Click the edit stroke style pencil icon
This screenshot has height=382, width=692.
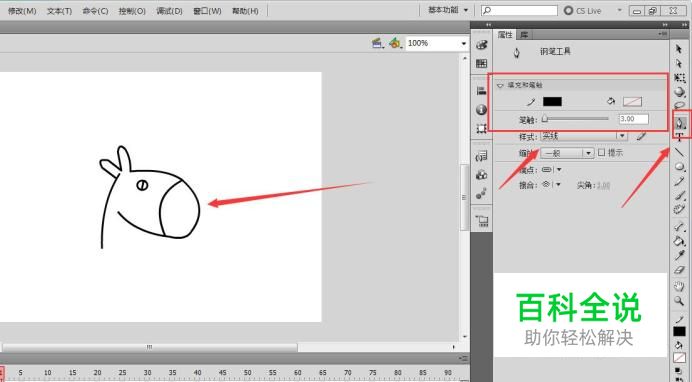point(641,136)
